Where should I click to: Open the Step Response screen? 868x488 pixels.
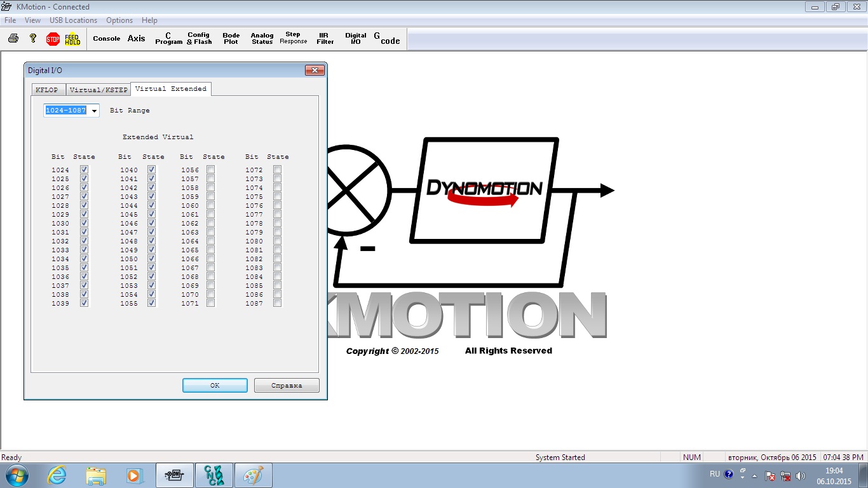coord(293,38)
